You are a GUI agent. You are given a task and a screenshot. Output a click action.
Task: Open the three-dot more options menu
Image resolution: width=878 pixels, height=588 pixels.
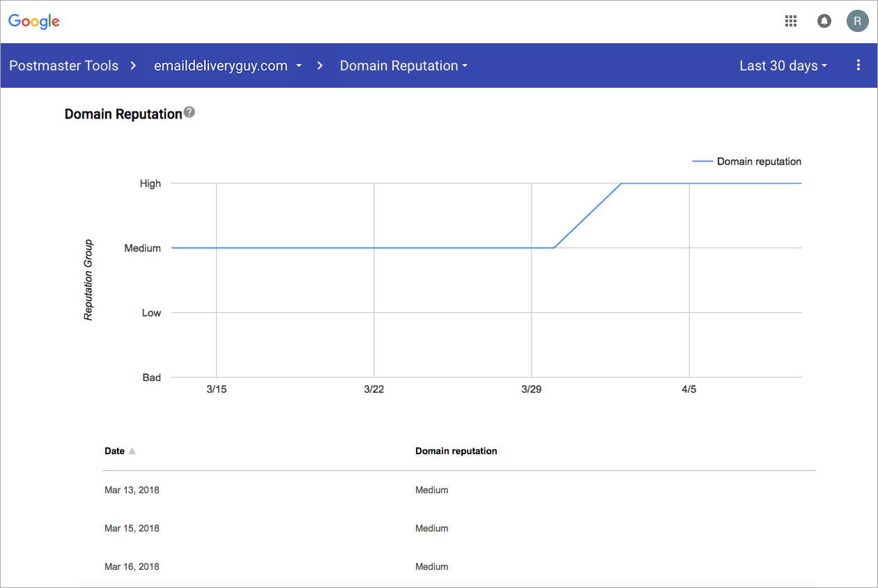coord(858,65)
